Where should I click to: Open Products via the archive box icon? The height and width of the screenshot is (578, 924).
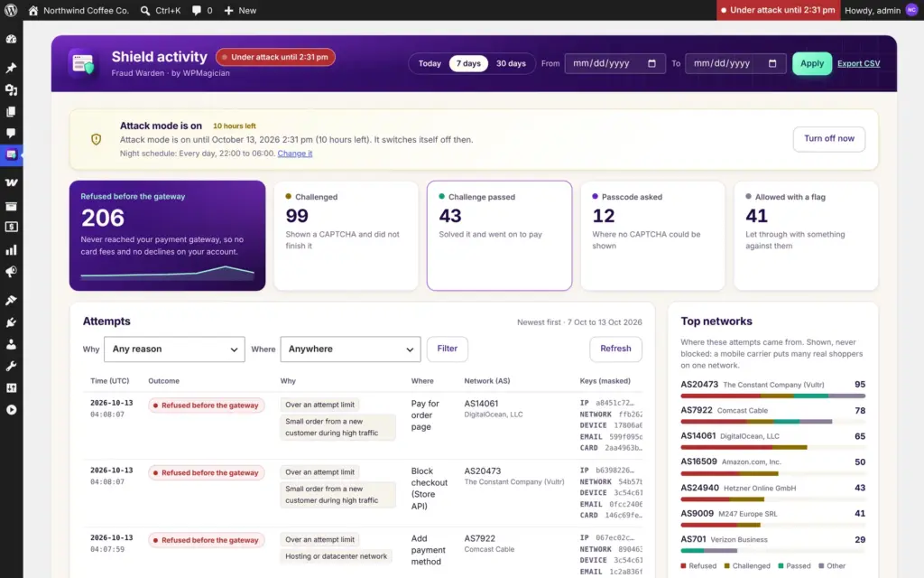click(x=11, y=206)
